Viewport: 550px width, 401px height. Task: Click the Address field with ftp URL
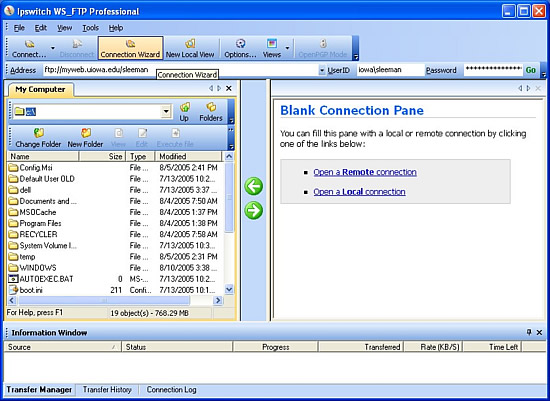[x=181, y=70]
